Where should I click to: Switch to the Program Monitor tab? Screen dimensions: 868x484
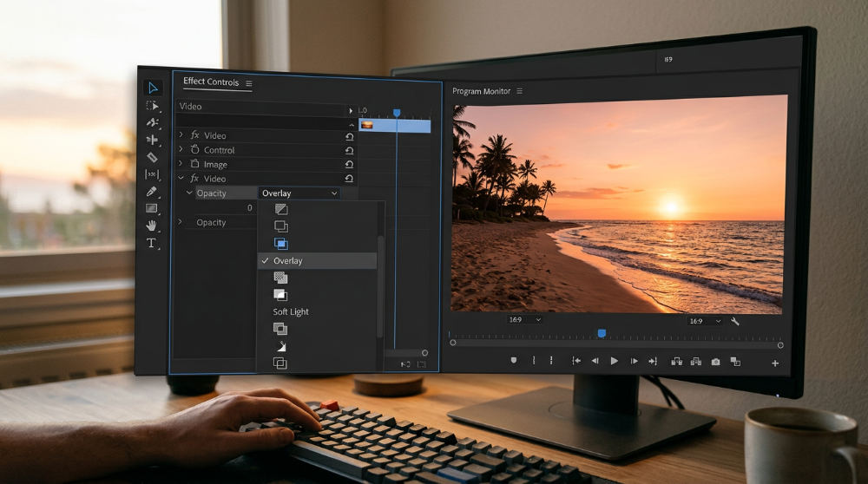coord(481,91)
